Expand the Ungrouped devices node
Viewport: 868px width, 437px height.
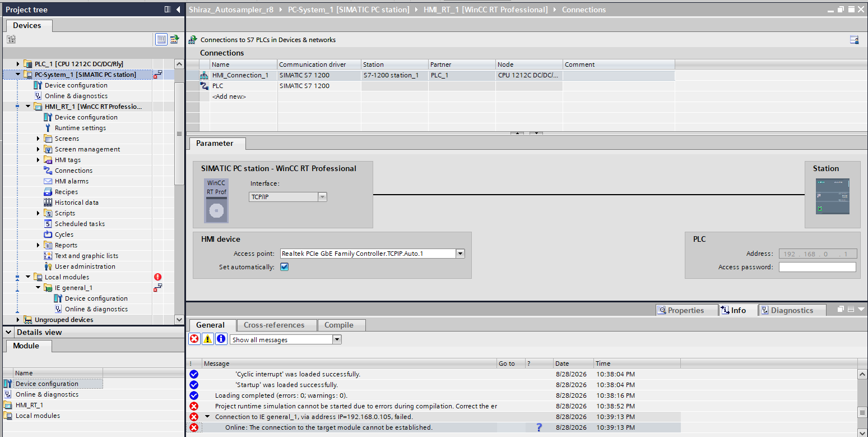click(x=18, y=320)
